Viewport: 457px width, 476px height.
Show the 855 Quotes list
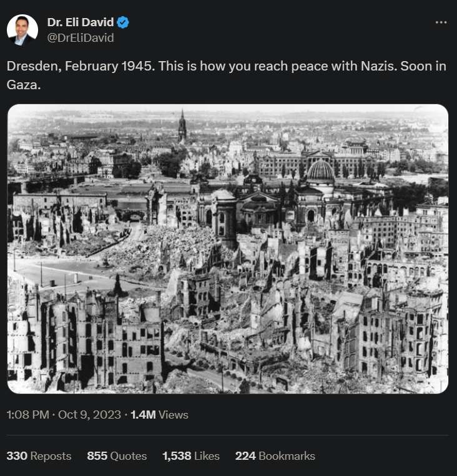point(117,456)
